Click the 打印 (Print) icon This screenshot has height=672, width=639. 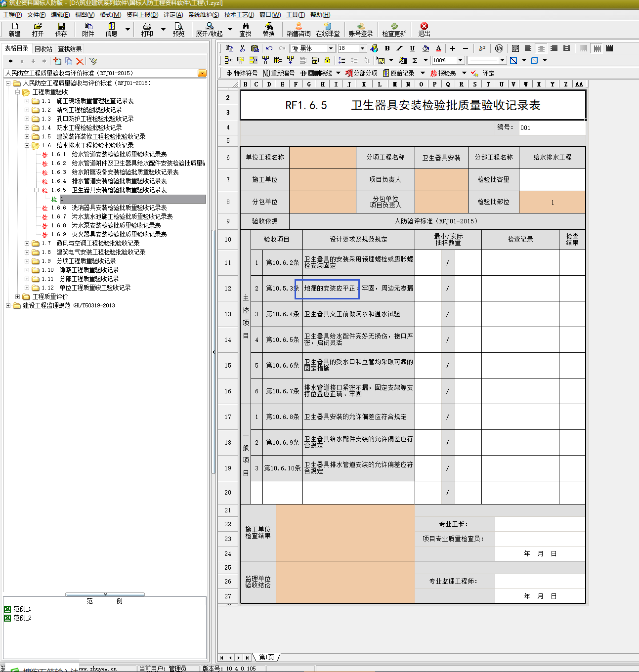[x=147, y=30]
